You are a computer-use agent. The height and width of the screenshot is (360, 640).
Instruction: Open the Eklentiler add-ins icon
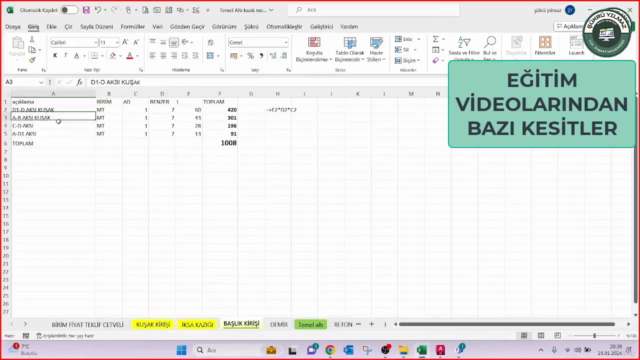[x=545, y=46]
